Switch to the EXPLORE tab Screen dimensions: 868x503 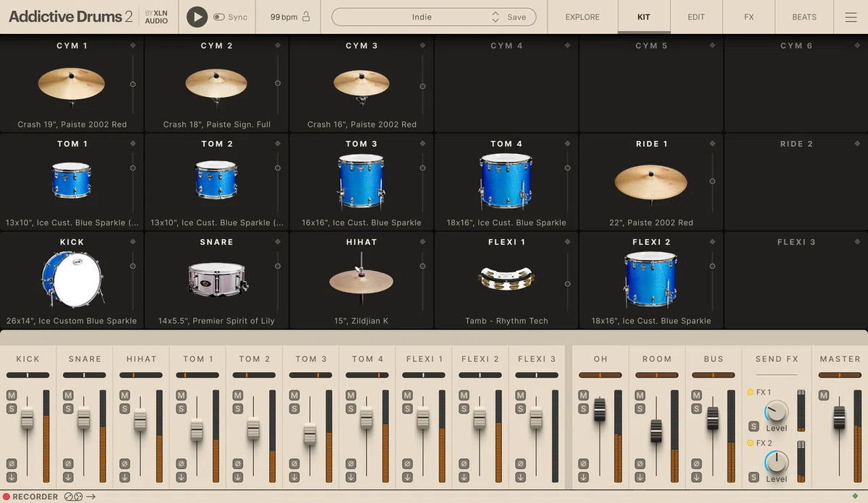582,17
